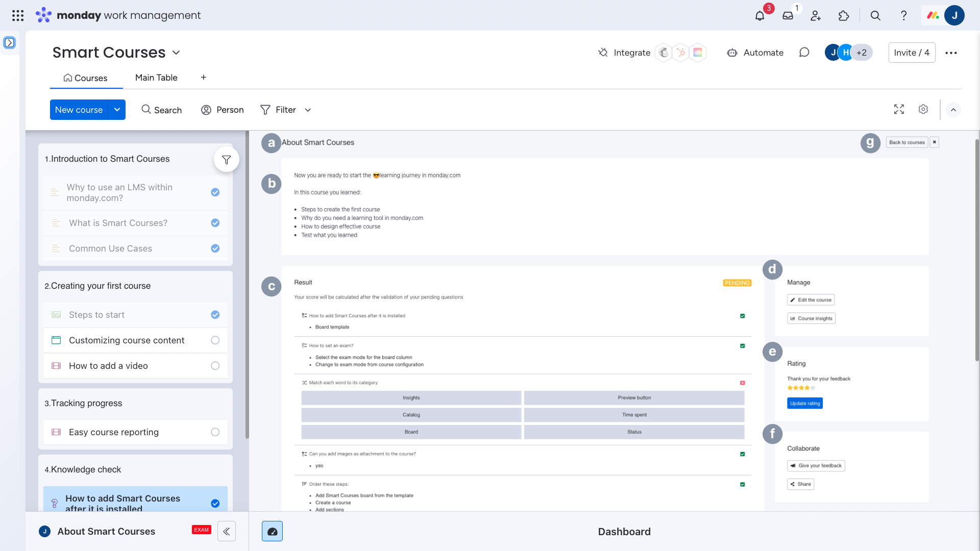Screen dimensions: 980x551
Task: Toggle completion of Why to use an LMS
Action: click(x=215, y=192)
